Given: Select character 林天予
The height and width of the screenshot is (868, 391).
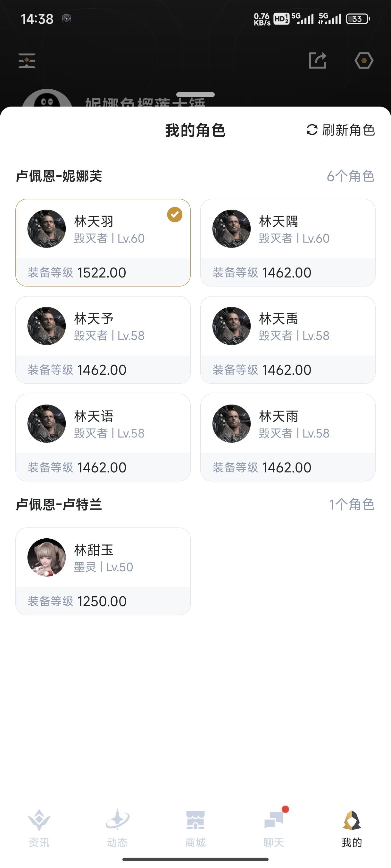Looking at the screenshot, I should point(103,340).
